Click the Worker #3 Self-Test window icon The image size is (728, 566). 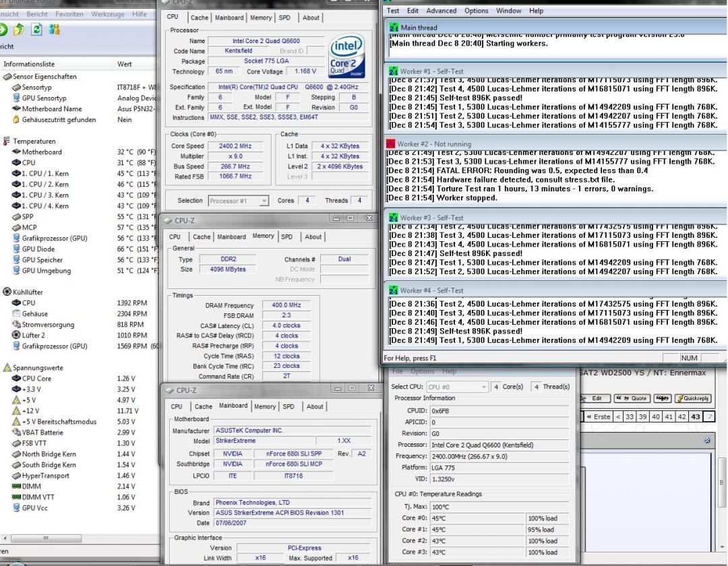click(x=393, y=217)
